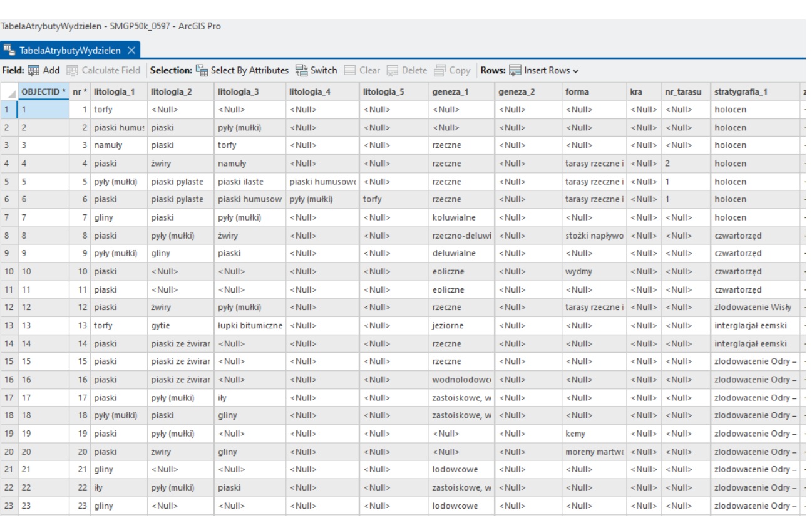Select the TabelaAtrybutyWydzielen table tab
The width and height of the screenshot is (812, 525).
point(69,50)
